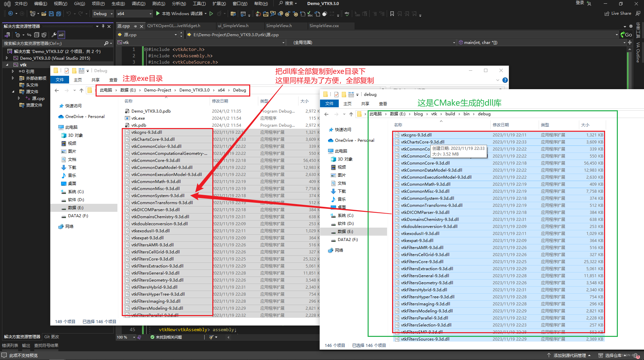The width and height of the screenshot is (644, 360).
Task: Toggle 显示所有文件 in Solution Explorer
Action: tap(44, 35)
